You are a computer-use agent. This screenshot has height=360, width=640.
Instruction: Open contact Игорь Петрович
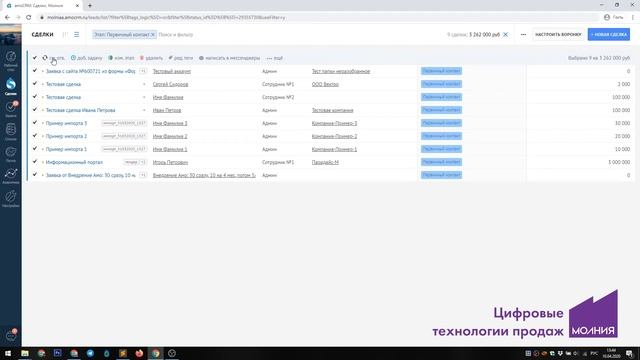pyautogui.click(x=170, y=162)
